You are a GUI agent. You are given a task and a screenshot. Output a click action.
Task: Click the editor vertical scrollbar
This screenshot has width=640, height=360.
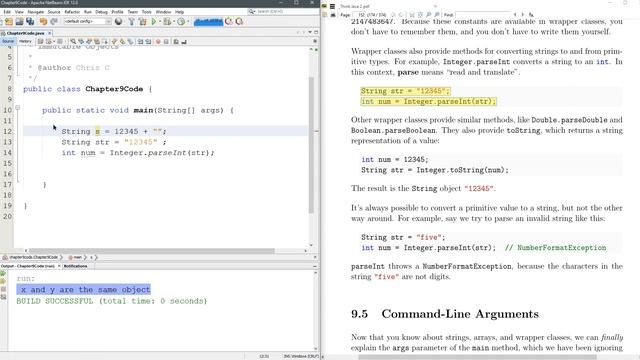point(311,145)
